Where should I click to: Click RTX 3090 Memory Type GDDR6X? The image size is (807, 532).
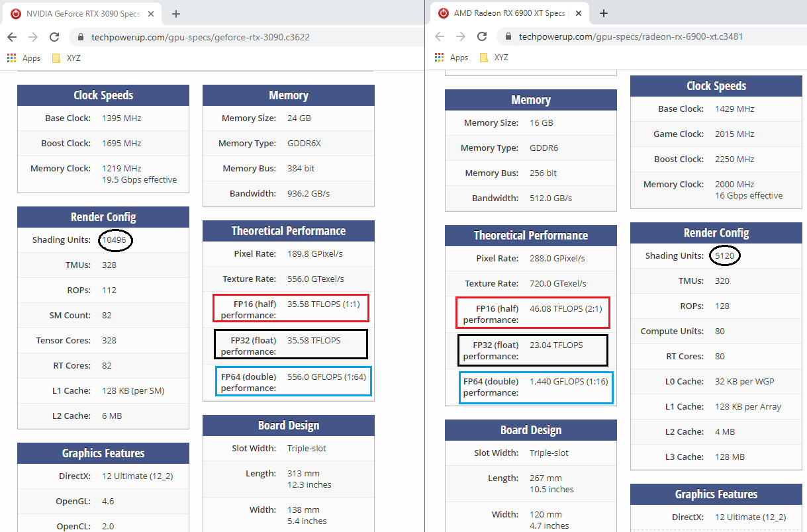[x=304, y=143]
